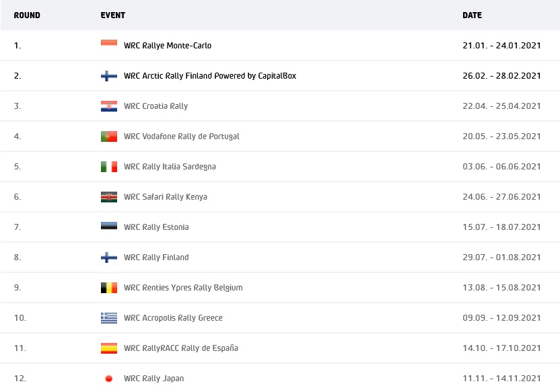This screenshot has height=392, width=560.
Task: Click the Japan flag icon
Action: pyautogui.click(x=109, y=379)
